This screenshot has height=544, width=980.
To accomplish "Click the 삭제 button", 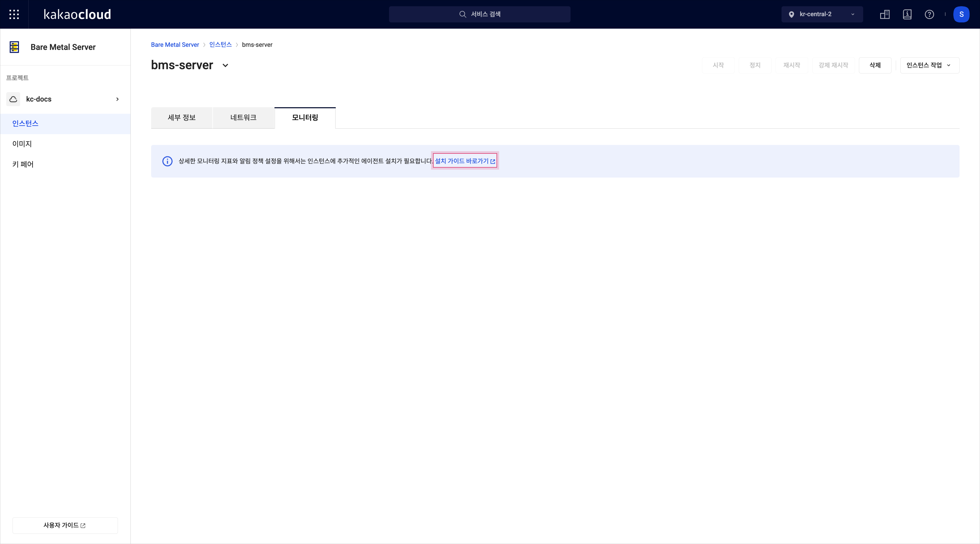I will pos(875,65).
